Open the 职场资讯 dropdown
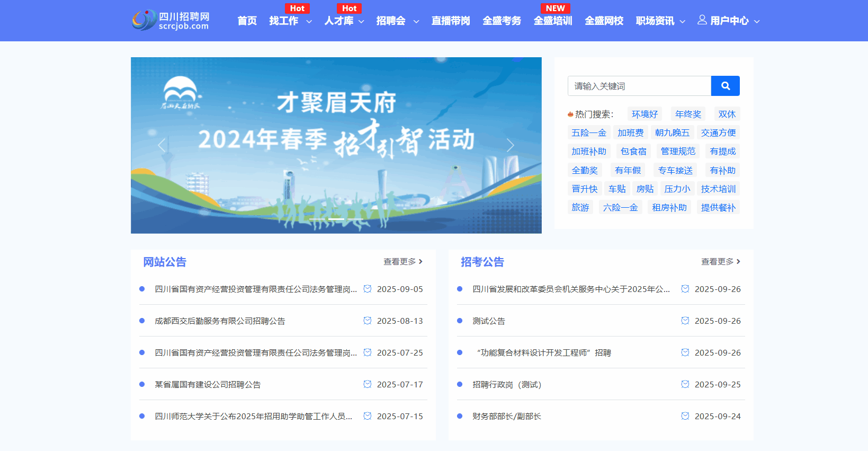 click(x=660, y=21)
